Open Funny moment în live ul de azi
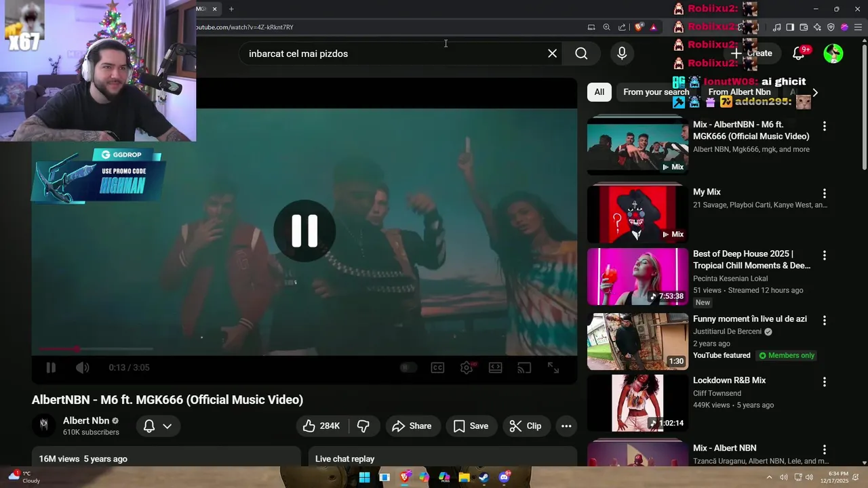The height and width of the screenshot is (488, 868). coord(750,319)
